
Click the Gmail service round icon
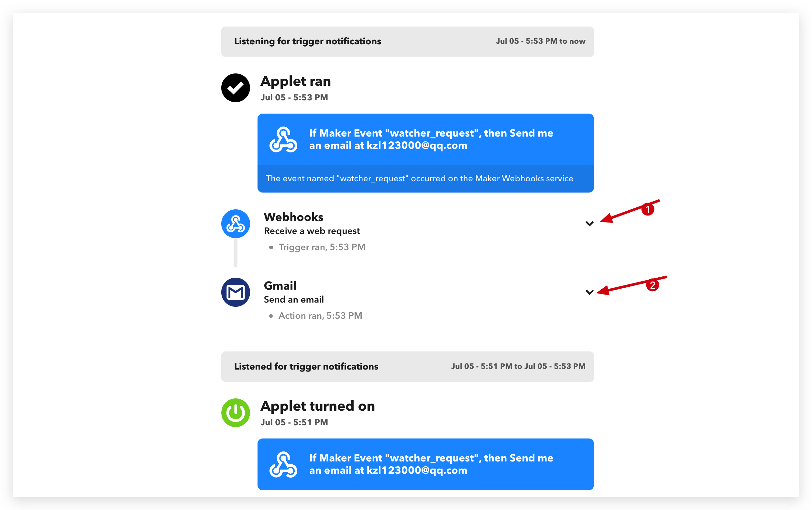(236, 292)
